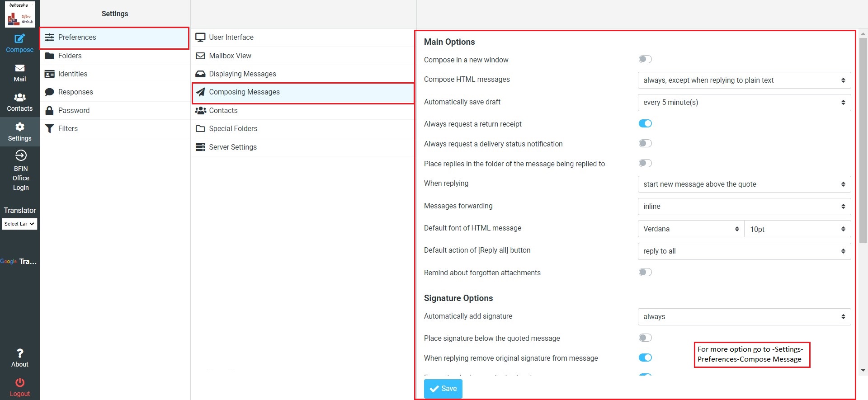The image size is (868, 400).
Task: Open the Compose HTML messages dropdown
Action: coord(744,80)
